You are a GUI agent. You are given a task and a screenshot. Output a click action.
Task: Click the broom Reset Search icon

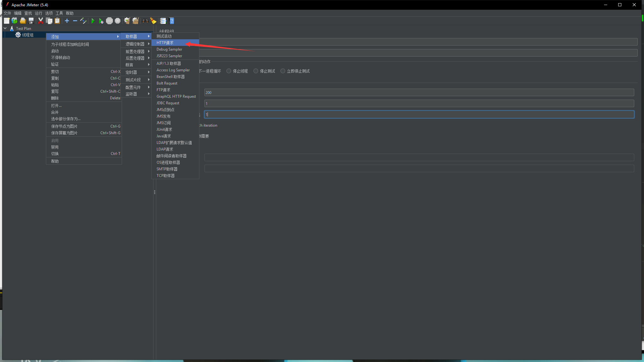point(153,21)
